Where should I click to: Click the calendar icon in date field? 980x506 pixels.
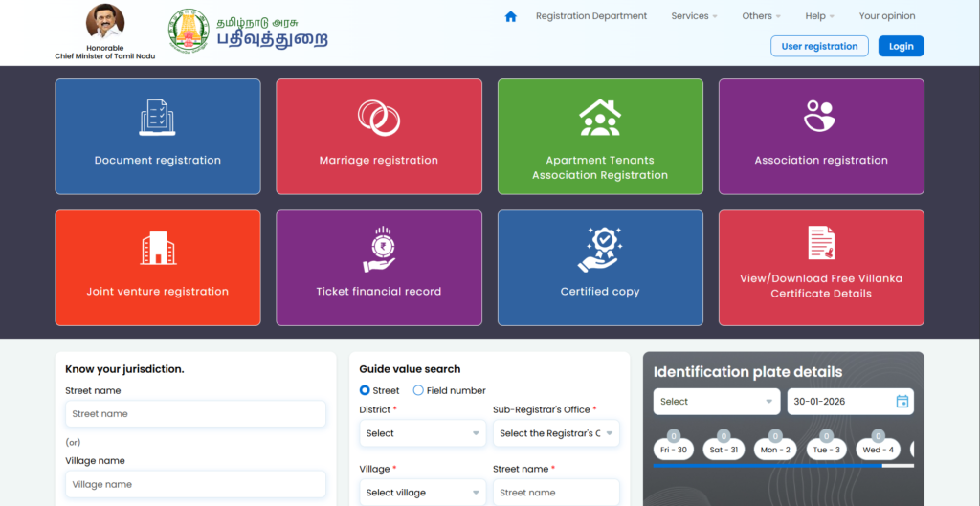pyautogui.click(x=902, y=402)
